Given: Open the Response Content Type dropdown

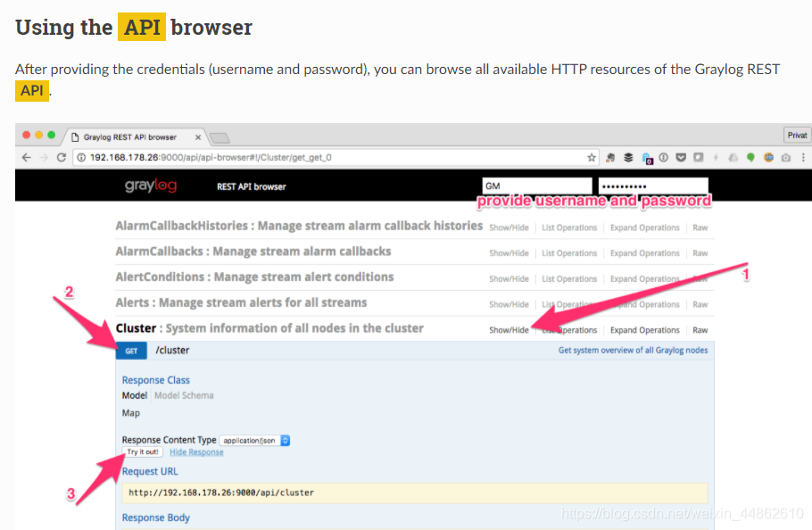Looking at the screenshot, I should pos(254,441).
